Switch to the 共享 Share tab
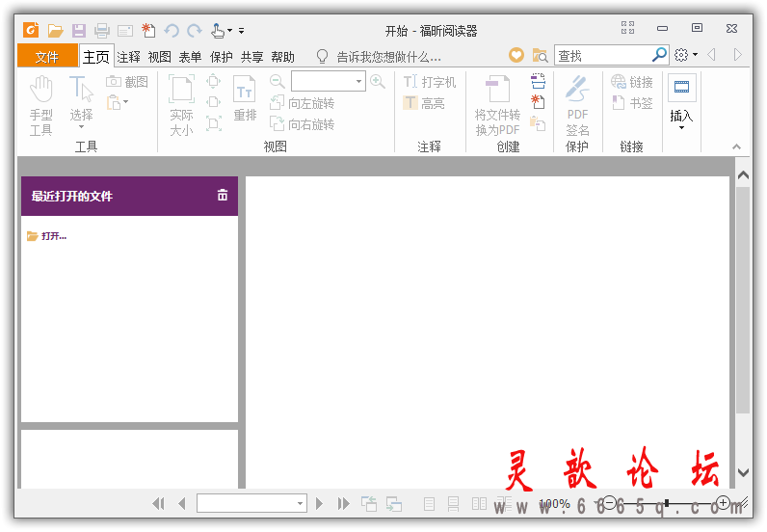The height and width of the screenshot is (532, 767). pyautogui.click(x=251, y=57)
